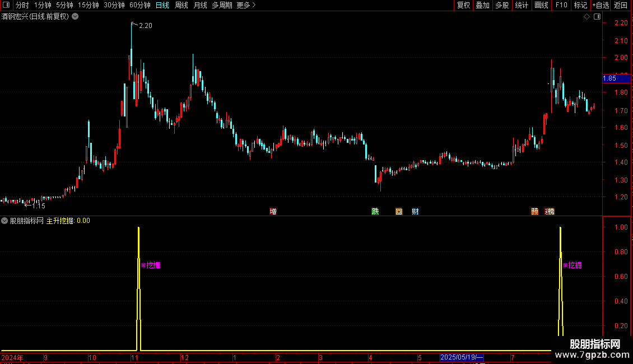The width and height of the screenshot is (633, 364).
Task: Toggle the side panel icon above price axis
Action: pos(597,17)
